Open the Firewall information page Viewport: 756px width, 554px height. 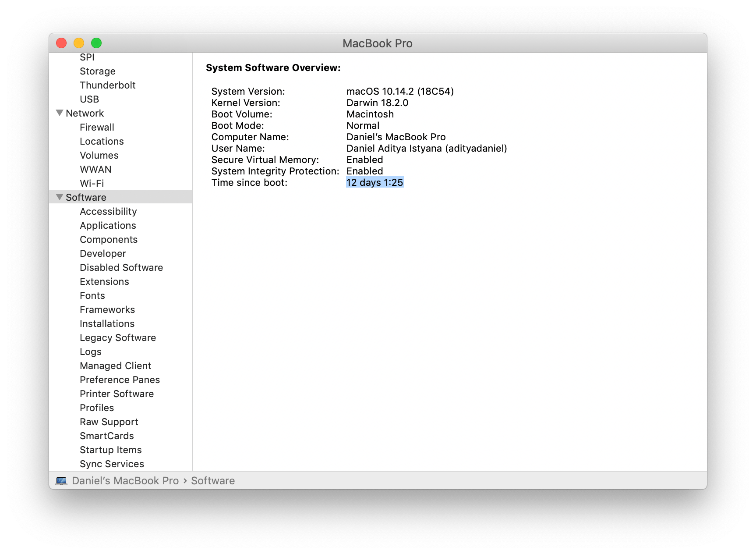[x=97, y=127]
